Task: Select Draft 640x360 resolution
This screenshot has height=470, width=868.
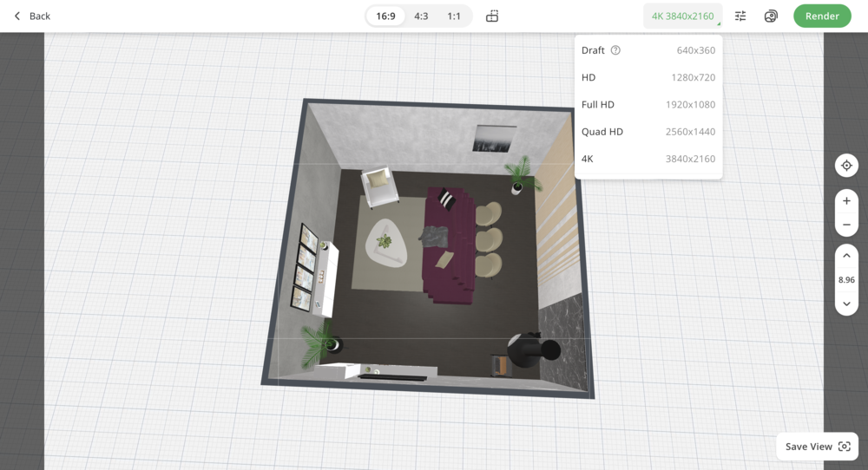Action: pos(648,50)
